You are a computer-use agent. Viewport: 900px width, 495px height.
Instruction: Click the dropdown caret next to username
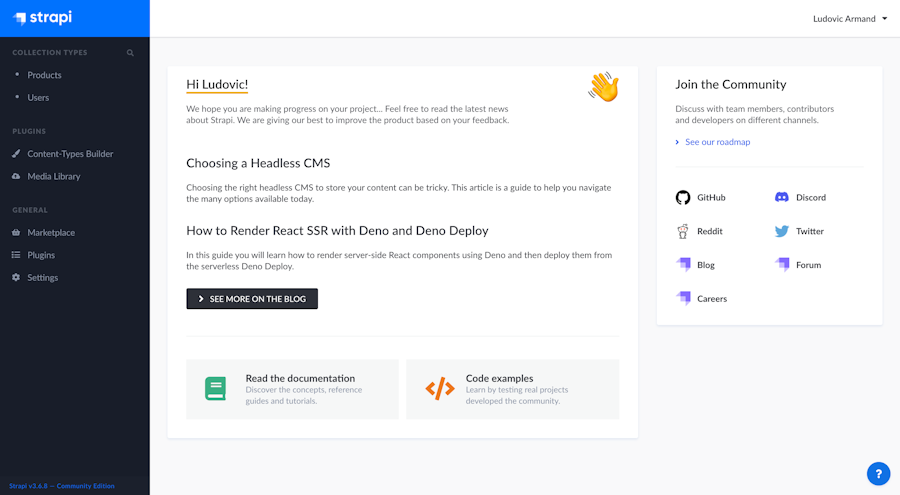885,19
